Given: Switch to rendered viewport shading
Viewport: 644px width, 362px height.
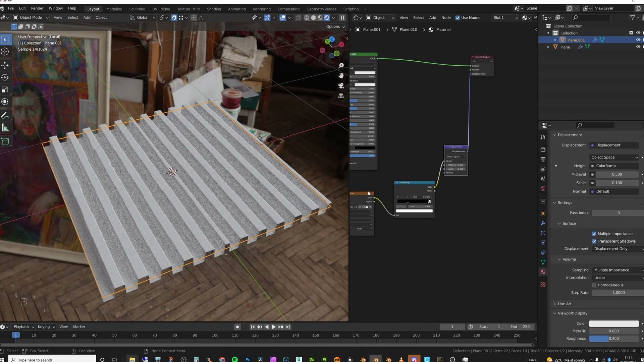Looking at the screenshot, I should (327, 18).
